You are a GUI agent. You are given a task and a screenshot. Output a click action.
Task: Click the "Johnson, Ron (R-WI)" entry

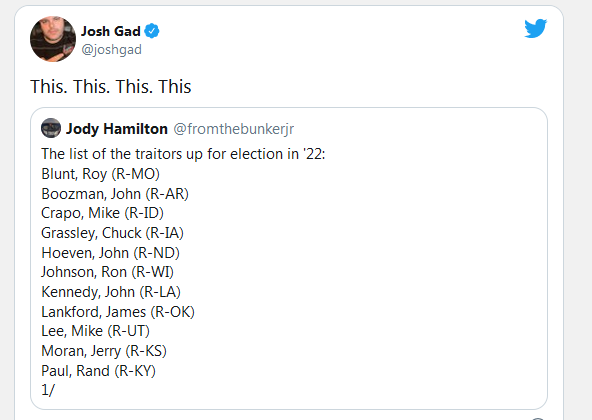click(x=107, y=272)
